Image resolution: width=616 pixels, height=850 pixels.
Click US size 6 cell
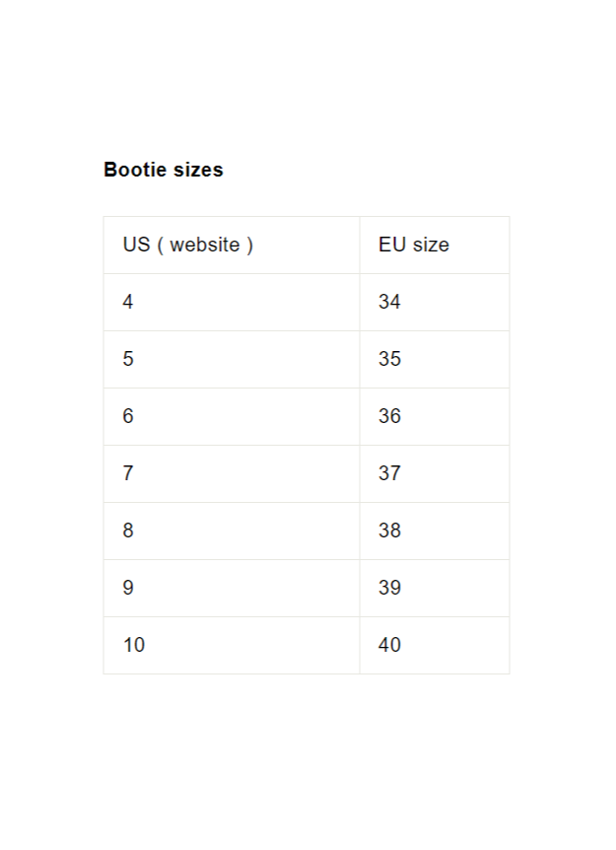click(232, 417)
